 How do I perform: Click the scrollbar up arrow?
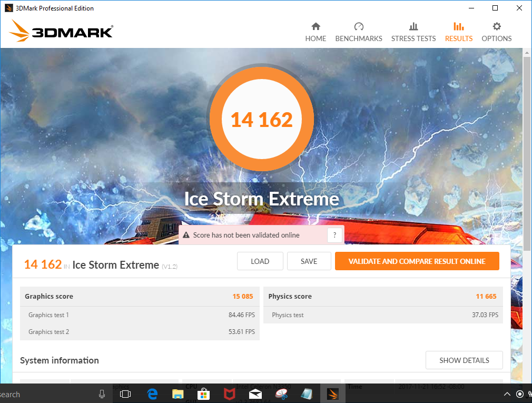pos(527,53)
